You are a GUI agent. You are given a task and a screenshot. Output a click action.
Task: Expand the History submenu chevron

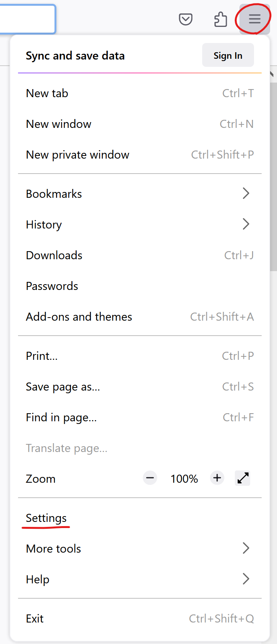point(246,224)
